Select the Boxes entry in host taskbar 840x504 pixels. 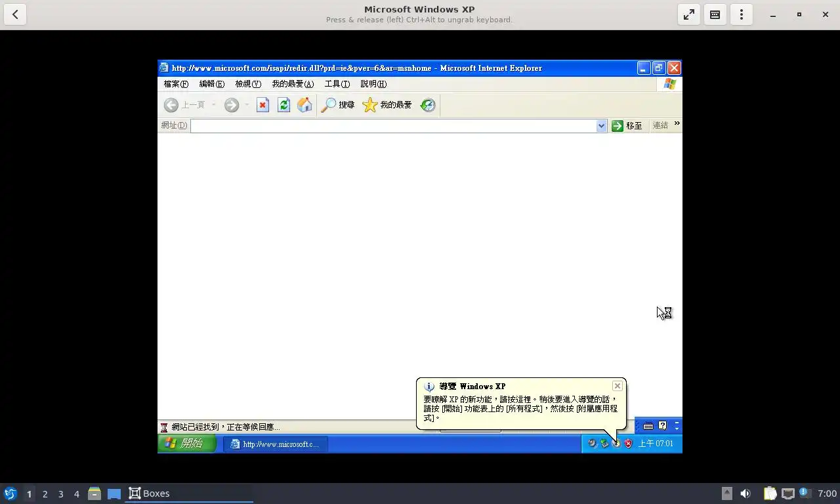(x=189, y=493)
